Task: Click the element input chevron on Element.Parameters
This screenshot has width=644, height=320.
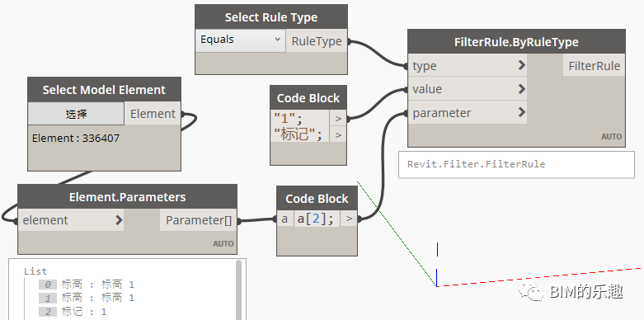Action: pyautogui.click(x=119, y=220)
